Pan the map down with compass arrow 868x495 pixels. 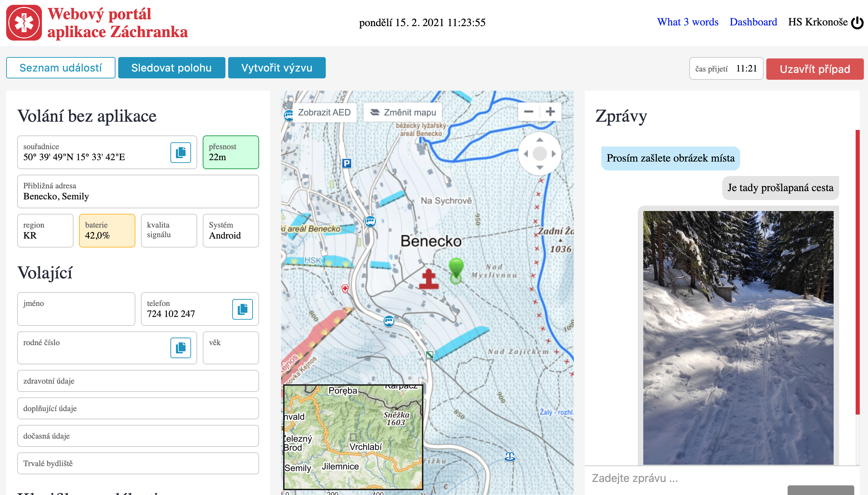click(x=540, y=167)
